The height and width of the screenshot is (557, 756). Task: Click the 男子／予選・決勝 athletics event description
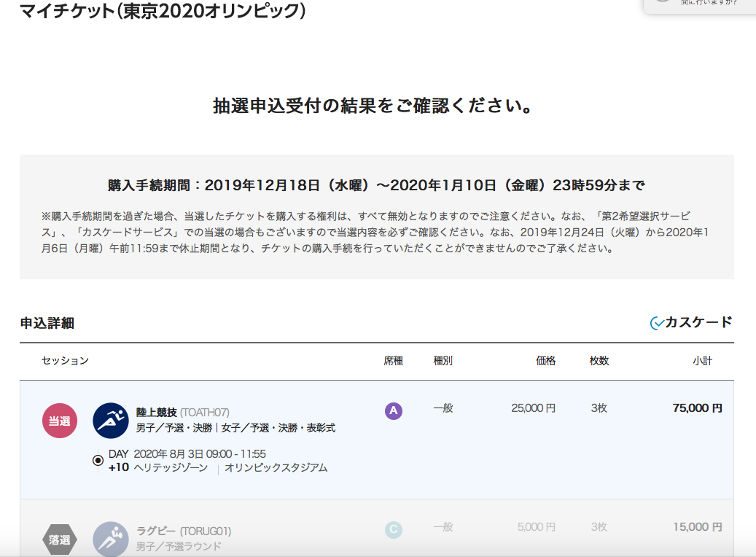click(235, 428)
